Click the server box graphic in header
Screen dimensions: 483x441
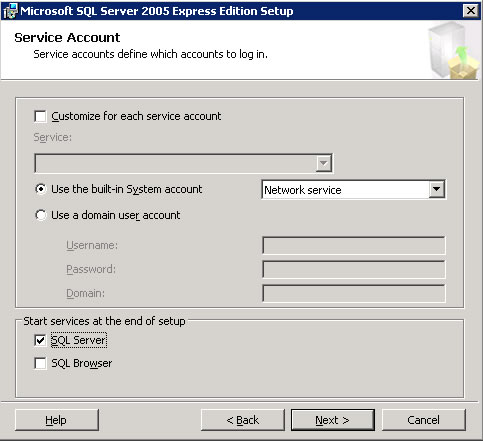pos(454,50)
